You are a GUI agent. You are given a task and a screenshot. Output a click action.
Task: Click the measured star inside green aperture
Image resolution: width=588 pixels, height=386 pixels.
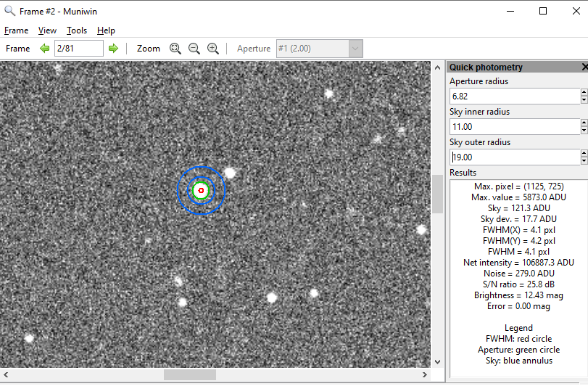[201, 191]
